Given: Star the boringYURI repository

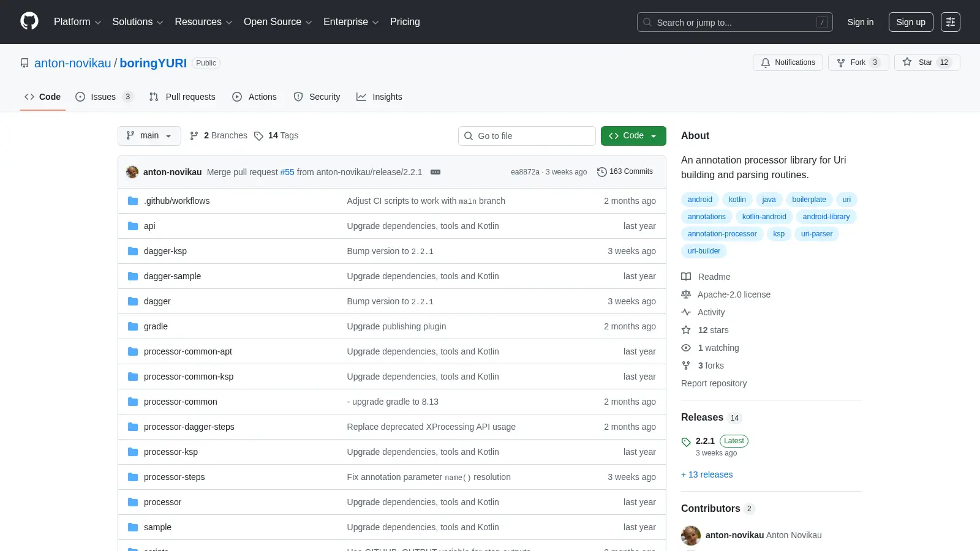Looking at the screenshot, I should [927, 62].
